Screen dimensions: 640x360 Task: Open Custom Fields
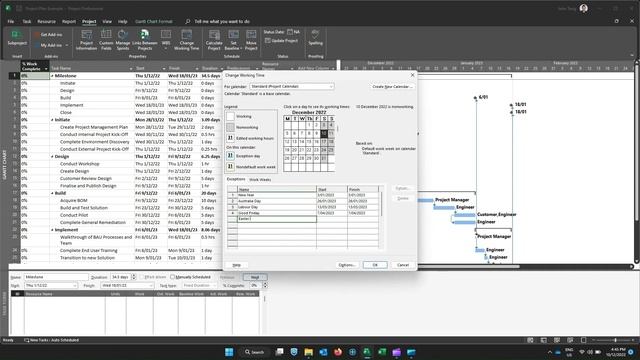tap(106, 40)
